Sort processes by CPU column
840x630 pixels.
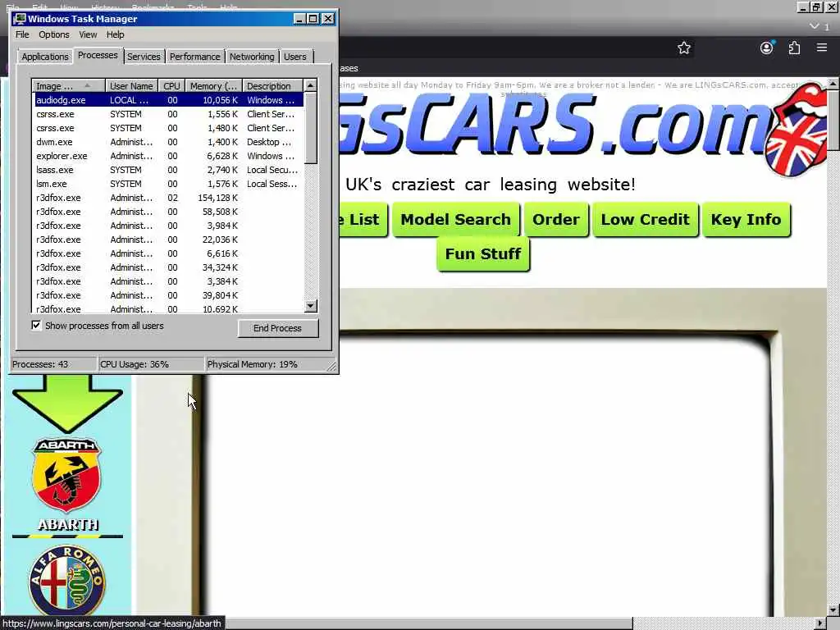(171, 85)
